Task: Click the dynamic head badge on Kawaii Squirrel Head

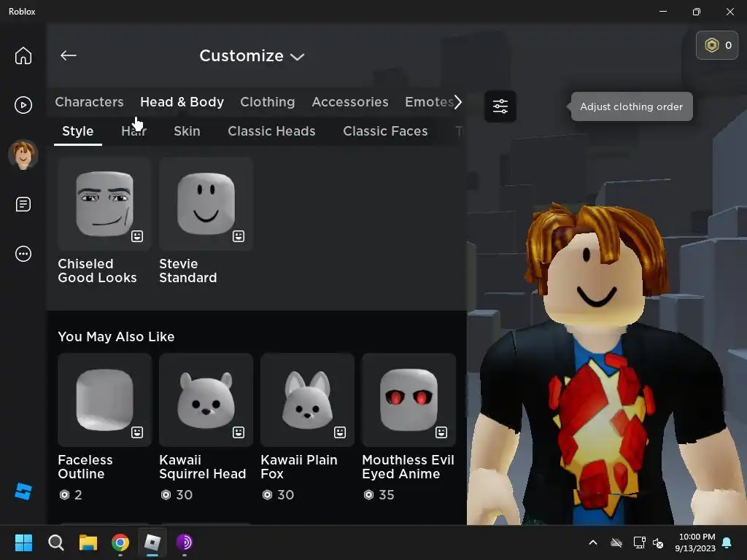Action: pos(239,432)
